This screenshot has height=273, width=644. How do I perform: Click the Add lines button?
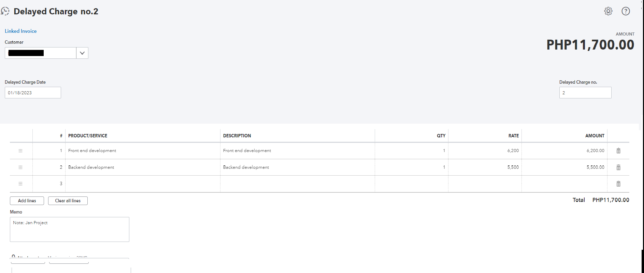coord(27,201)
